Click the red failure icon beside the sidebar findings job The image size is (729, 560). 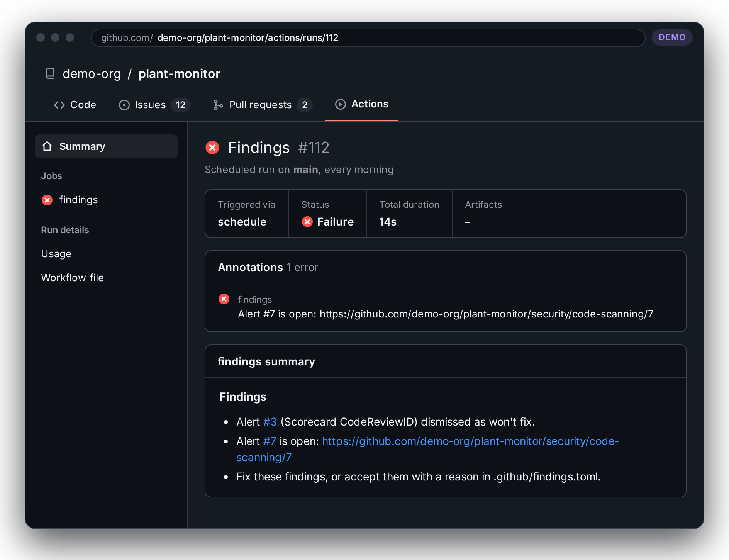click(x=47, y=200)
